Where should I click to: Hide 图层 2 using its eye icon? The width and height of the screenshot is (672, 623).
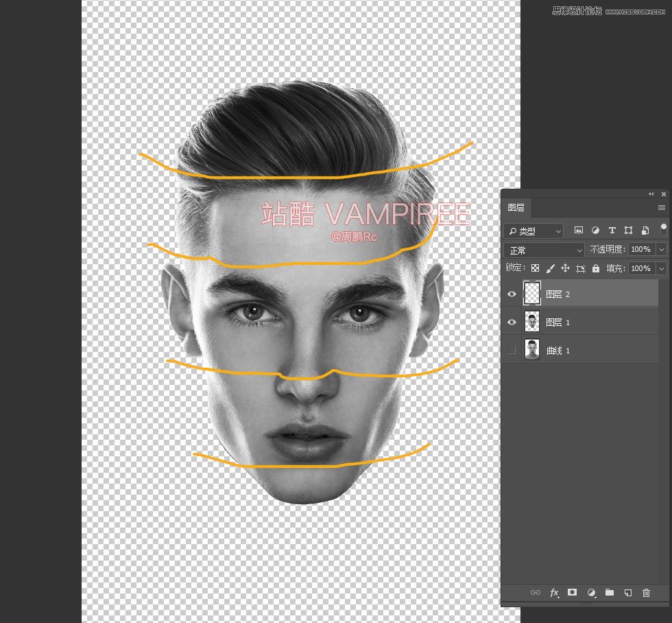click(512, 294)
